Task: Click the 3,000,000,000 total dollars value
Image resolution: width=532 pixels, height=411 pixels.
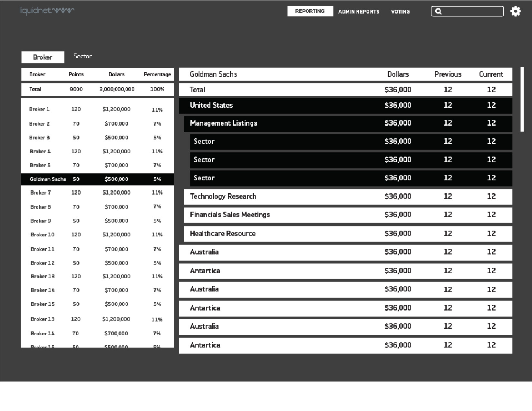Action: [117, 89]
